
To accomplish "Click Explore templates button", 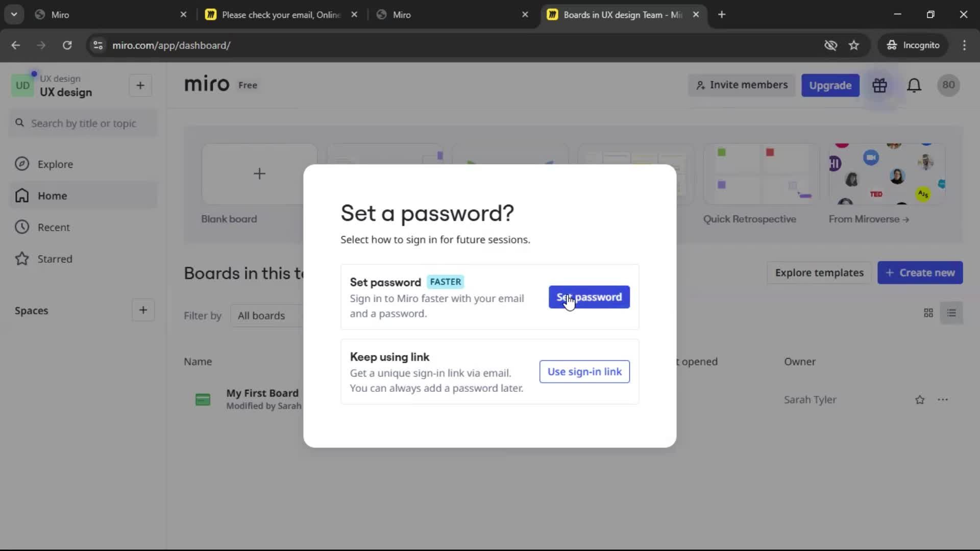I will pyautogui.click(x=819, y=273).
